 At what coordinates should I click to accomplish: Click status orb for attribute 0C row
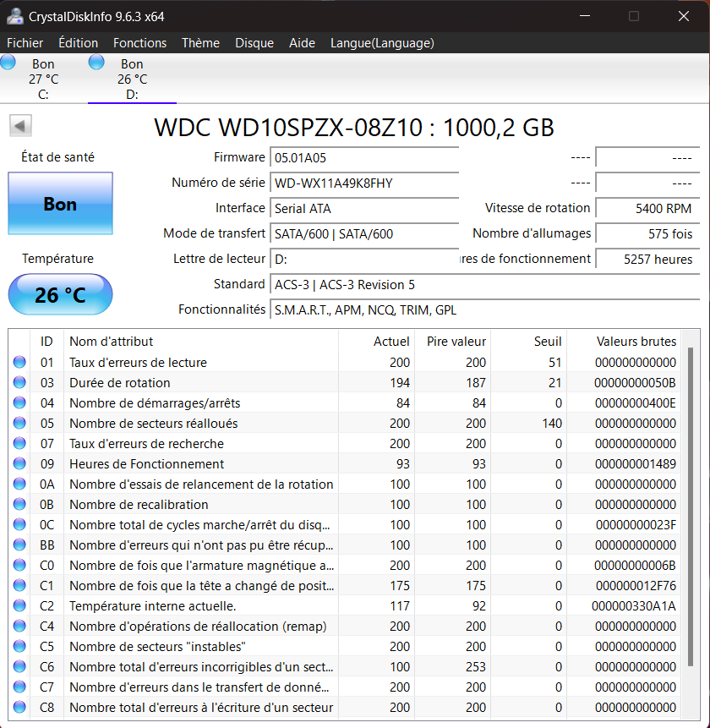pyautogui.click(x=19, y=524)
